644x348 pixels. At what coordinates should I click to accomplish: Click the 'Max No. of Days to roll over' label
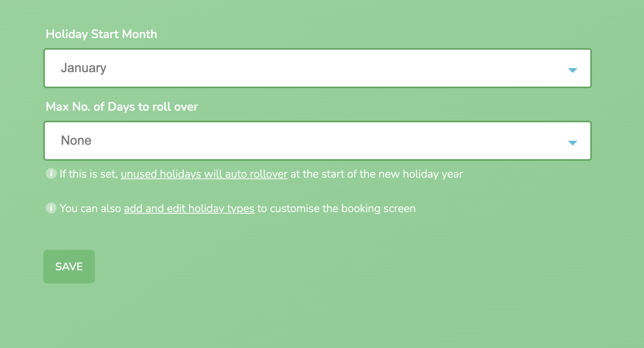122,107
